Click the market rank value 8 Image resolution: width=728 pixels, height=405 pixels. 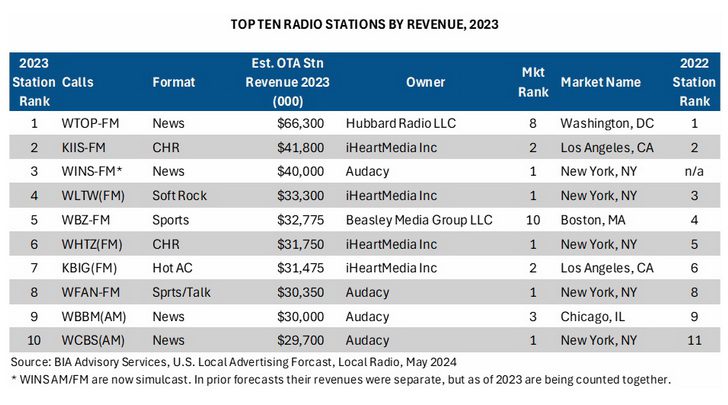533,124
